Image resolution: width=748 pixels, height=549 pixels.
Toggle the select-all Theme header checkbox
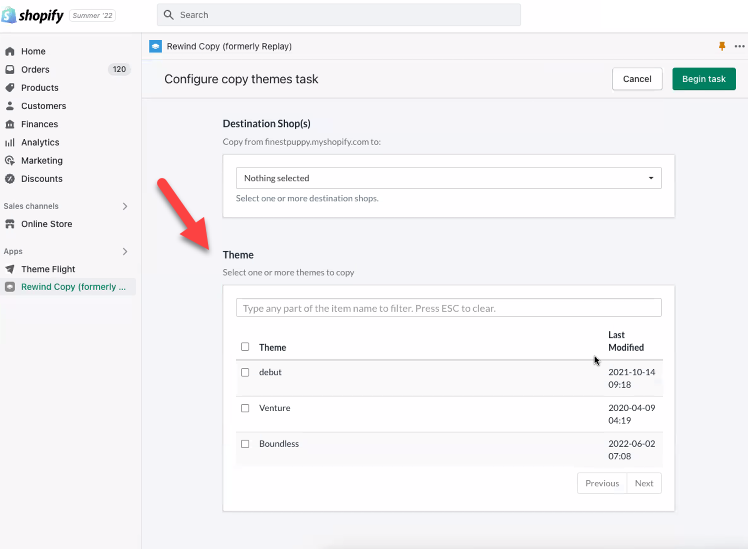[245, 347]
